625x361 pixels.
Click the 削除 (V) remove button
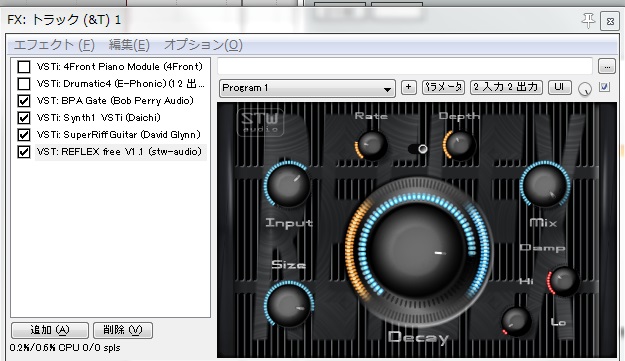click(123, 330)
